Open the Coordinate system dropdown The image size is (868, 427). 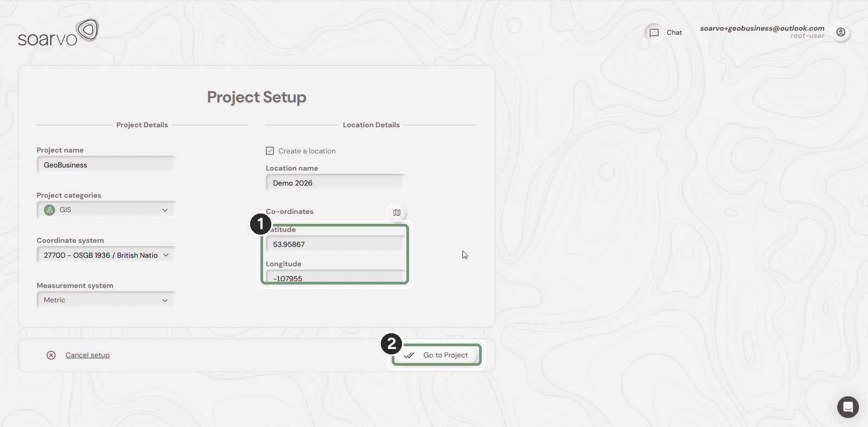(106, 255)
